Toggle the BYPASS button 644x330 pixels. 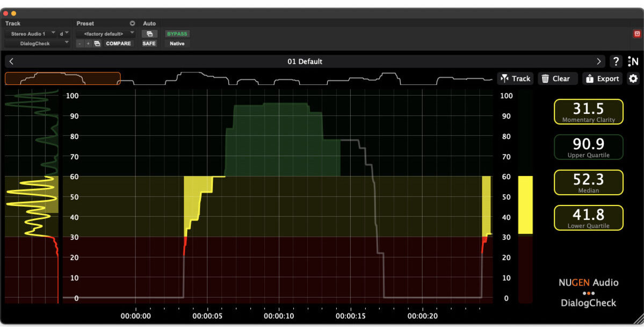tap(177, 34)
